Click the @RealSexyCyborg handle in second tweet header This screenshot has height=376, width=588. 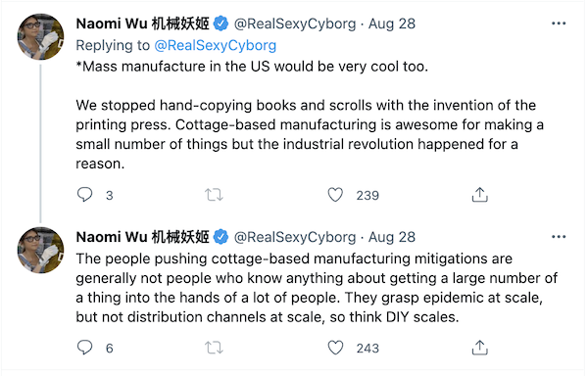(295, 237)
